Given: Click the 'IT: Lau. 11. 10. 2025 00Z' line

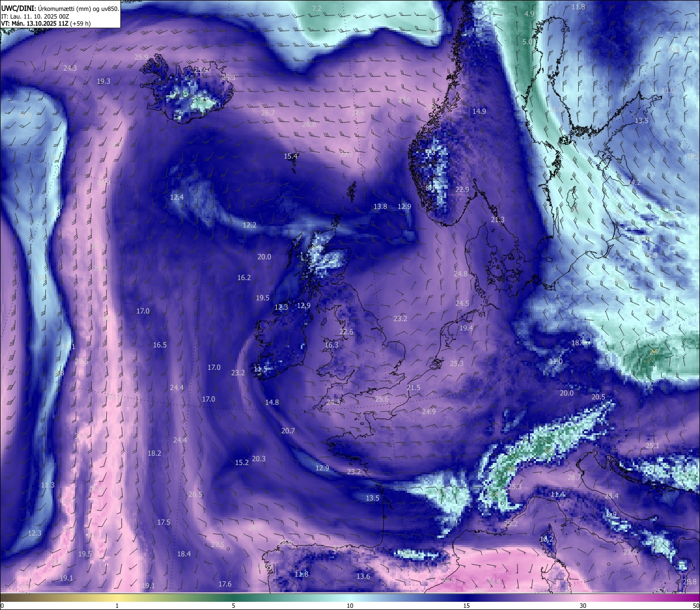Looking at the screenshot, I should click(x=35, y=16).
